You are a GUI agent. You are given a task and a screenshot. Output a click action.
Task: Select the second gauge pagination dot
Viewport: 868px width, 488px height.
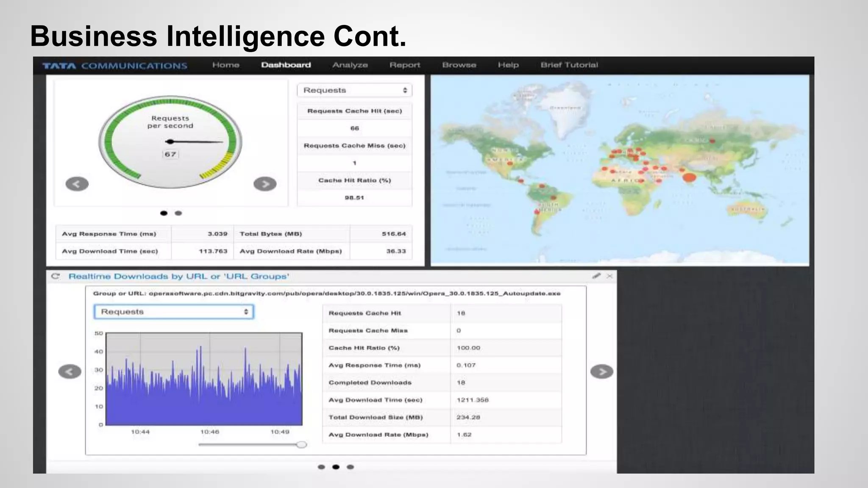tap(178, 213)
